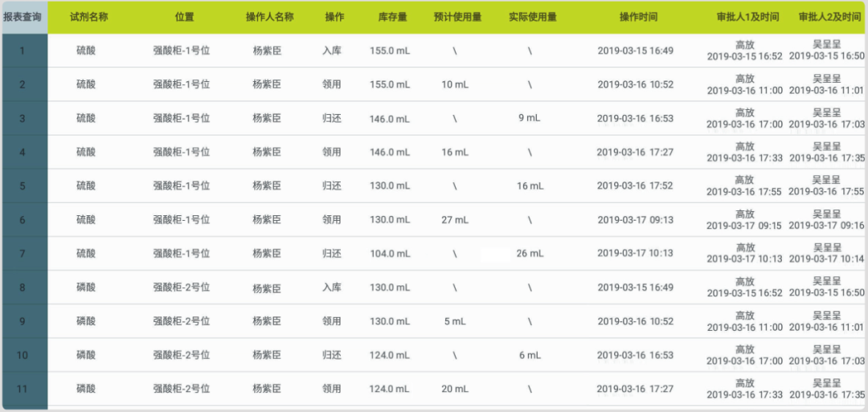Select row number 11

23,389
